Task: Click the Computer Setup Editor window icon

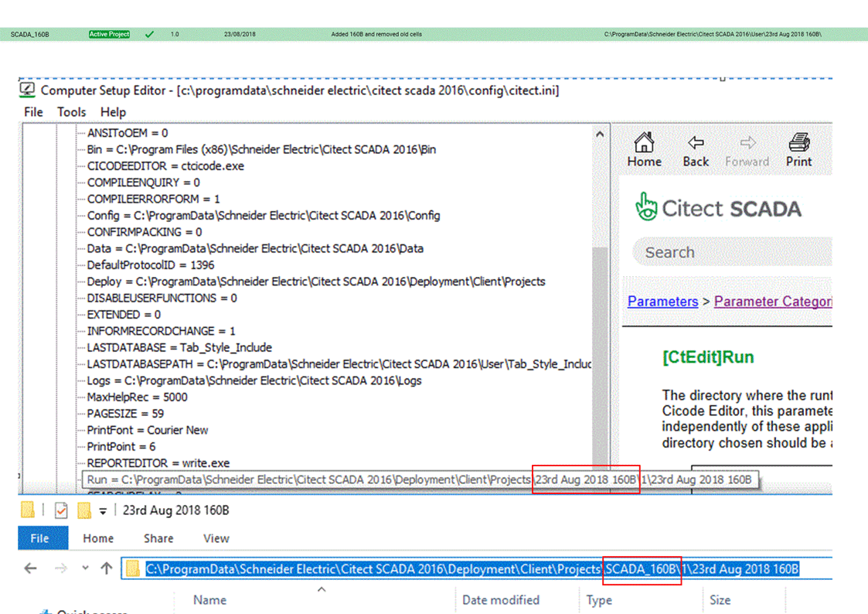Action: point(27,90)
